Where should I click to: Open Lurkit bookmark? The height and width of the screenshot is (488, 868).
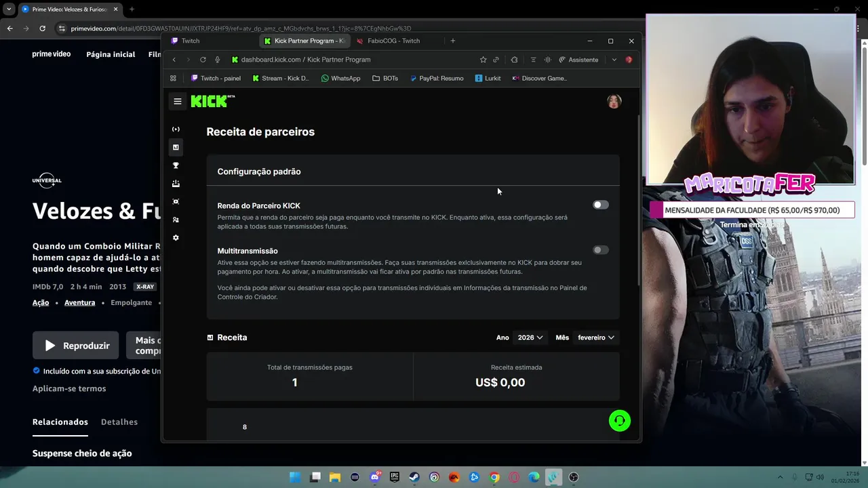tap(488, 78)
